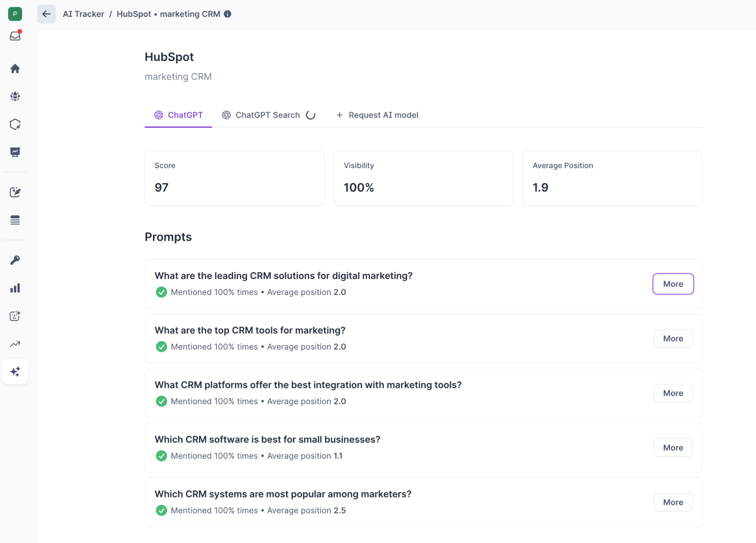Expand More for small businesses prompt
Screen dimensions: 756x543
[672, 447]
